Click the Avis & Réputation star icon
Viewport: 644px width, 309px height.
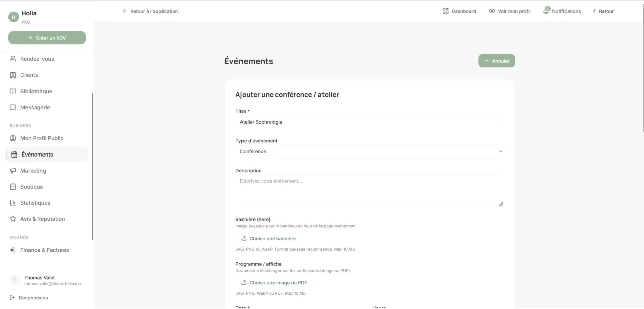(13, 219)
